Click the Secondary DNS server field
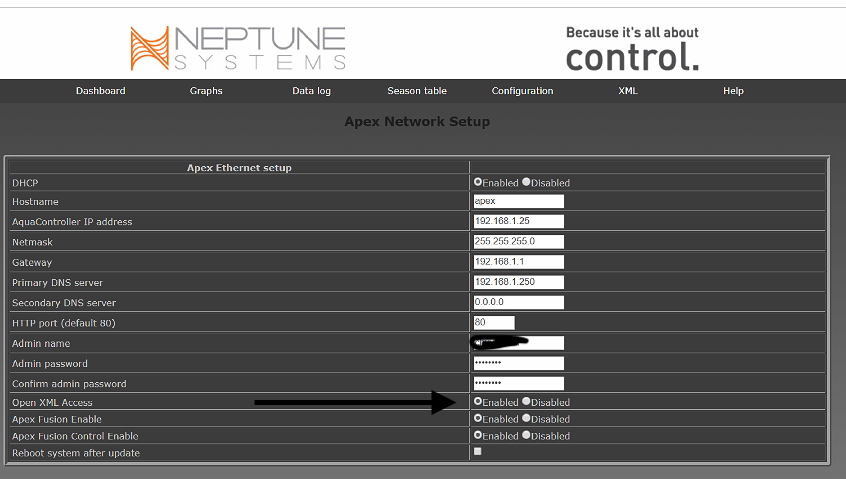The height and width of the screenshot is (479, 846). [x=518, y=302]
